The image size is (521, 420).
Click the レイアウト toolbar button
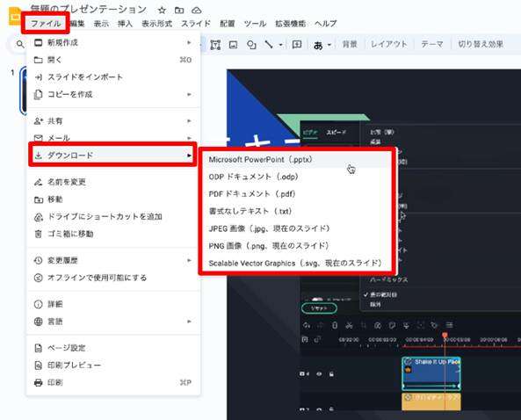coord(388,44)
